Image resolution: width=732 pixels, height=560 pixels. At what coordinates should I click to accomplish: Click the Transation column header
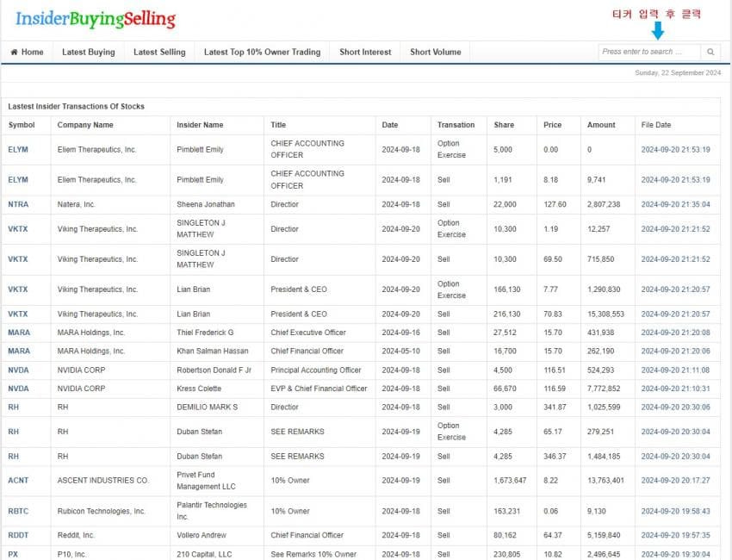point(456,125)
